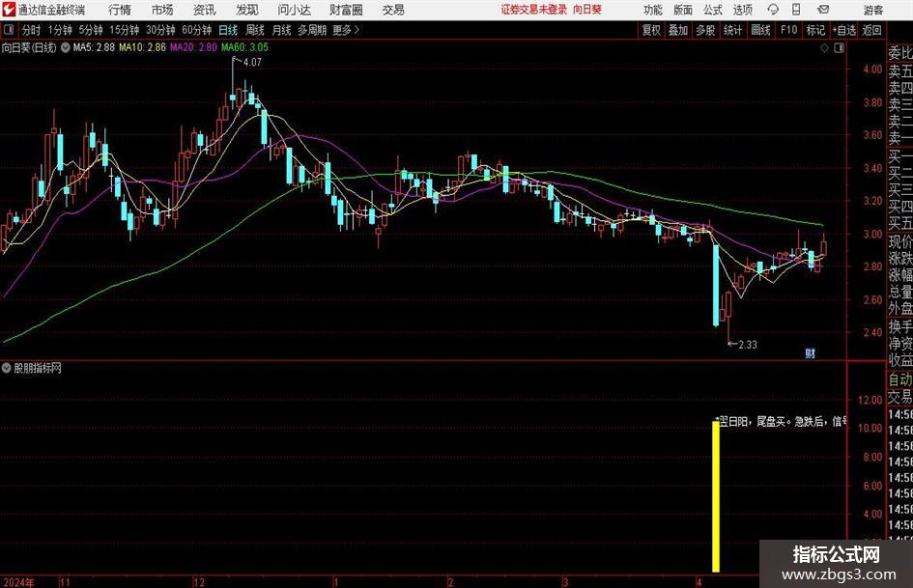Click the 画线 drawing button
The image size is (913, 588).
(x=760, y=30)
